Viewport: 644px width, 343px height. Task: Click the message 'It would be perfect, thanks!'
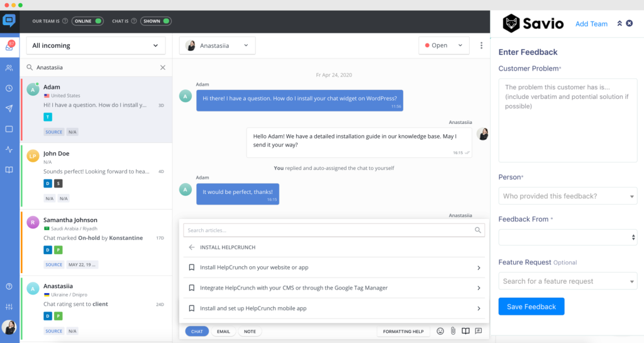click(238, 194)
